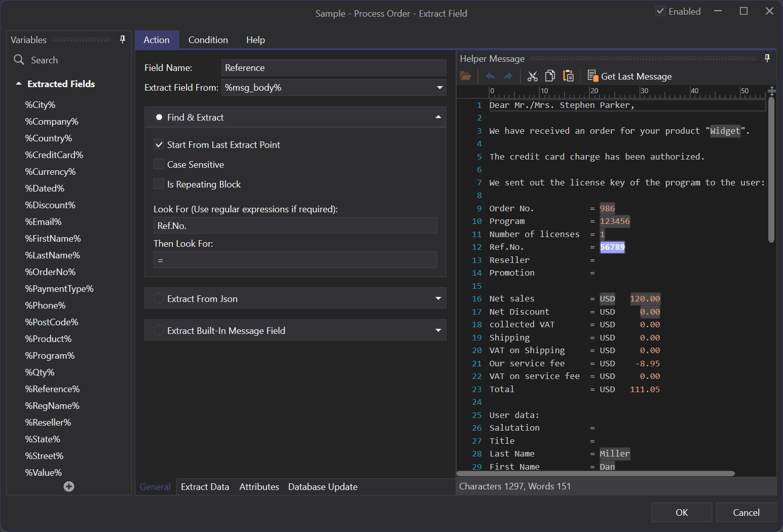Screen dimensions: 783x532
Task: Click the Look For text field
Action: tap(295, 225)
